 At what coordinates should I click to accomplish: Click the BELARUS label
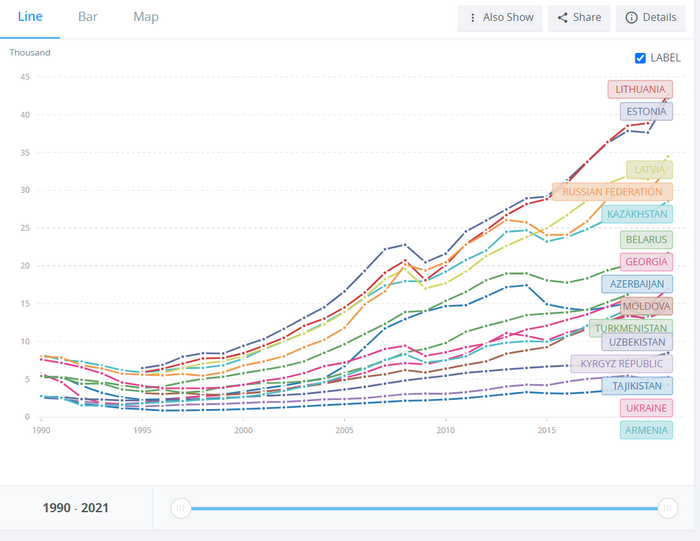tap(646, 240)
